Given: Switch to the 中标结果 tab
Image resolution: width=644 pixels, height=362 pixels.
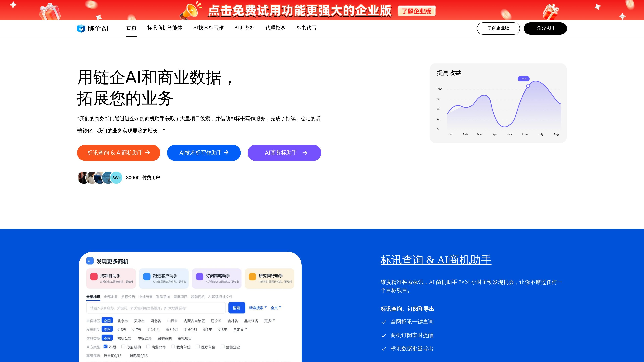Looking at the screenshot, I should 146,297.
